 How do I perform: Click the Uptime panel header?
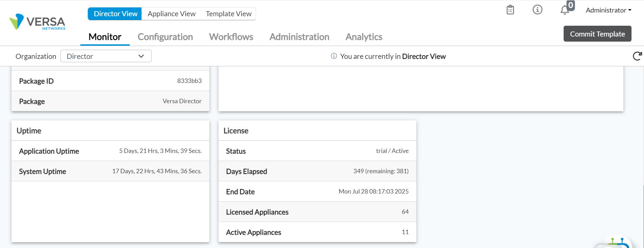(110, 131)
